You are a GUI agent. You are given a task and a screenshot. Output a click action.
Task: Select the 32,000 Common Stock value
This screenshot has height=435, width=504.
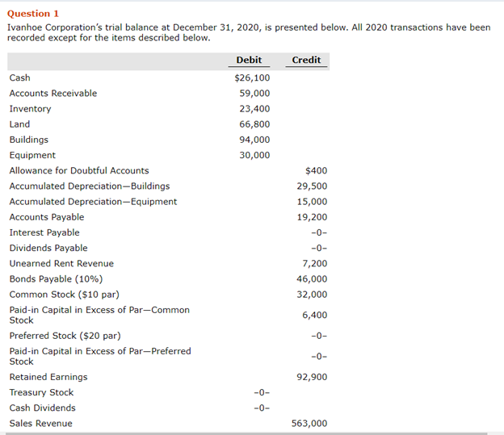point(312,295)
